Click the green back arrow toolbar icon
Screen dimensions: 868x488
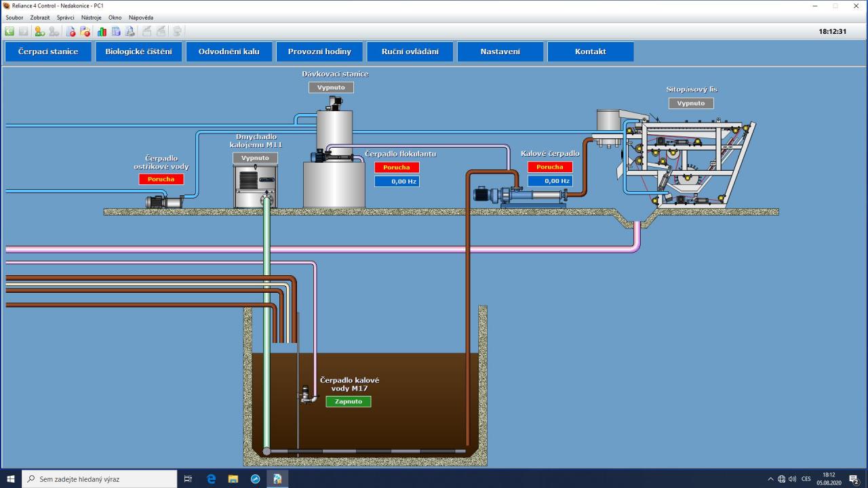9,31
